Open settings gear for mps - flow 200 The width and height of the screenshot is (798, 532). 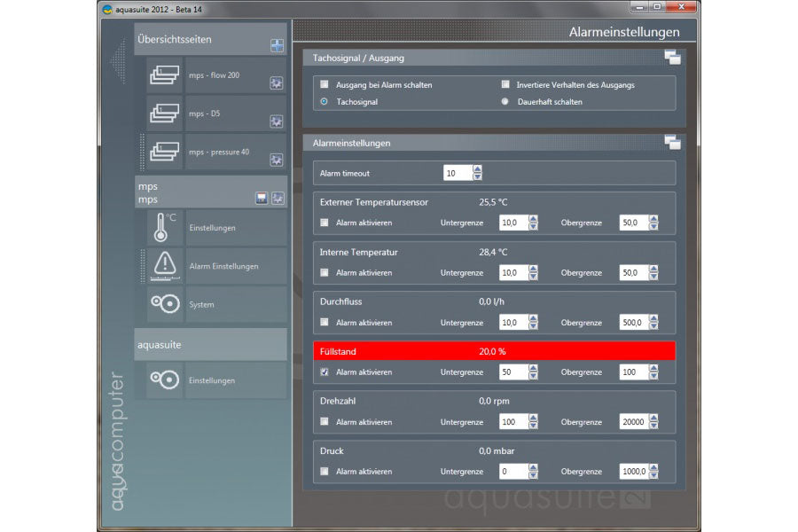pos(277,83)
